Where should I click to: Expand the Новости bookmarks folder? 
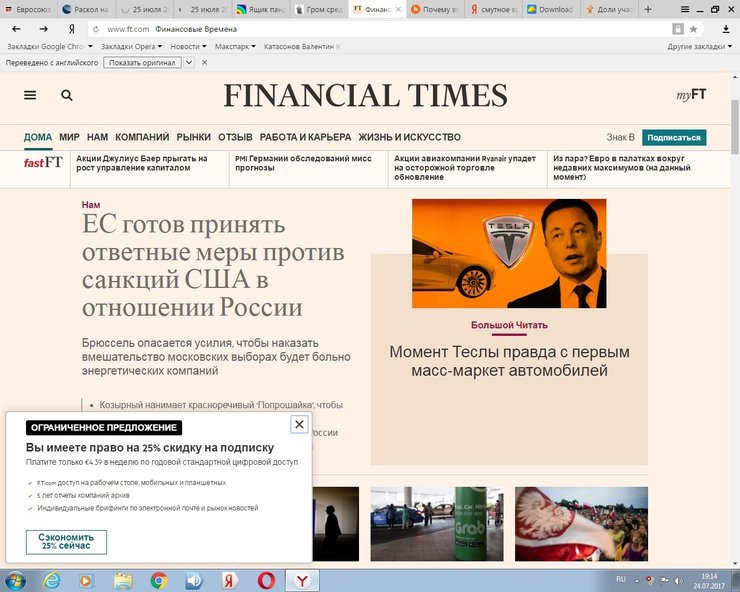coord(187,47)
